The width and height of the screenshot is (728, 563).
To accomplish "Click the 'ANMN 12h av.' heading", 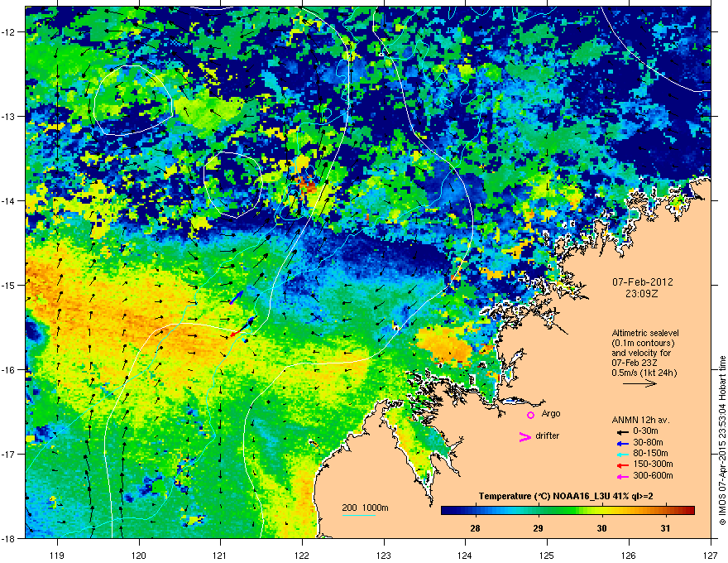I will coord(640,420).
